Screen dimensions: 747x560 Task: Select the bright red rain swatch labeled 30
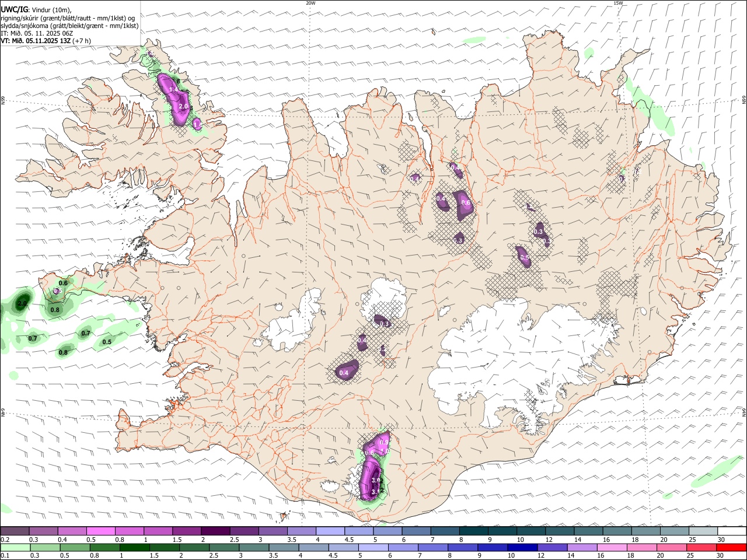(x=731, y=547)
